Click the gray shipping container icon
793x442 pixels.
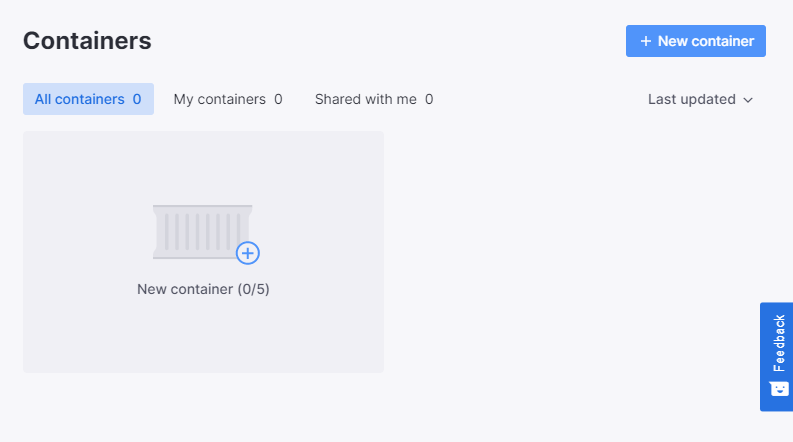[202, 232]
